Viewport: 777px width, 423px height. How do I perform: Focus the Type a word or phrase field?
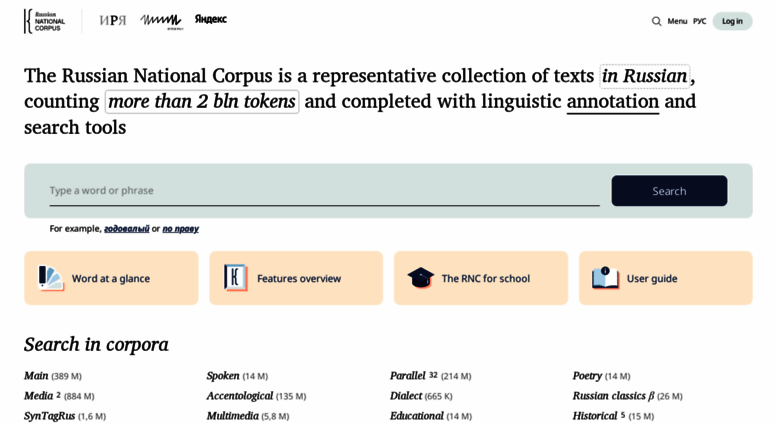(324, 191)
